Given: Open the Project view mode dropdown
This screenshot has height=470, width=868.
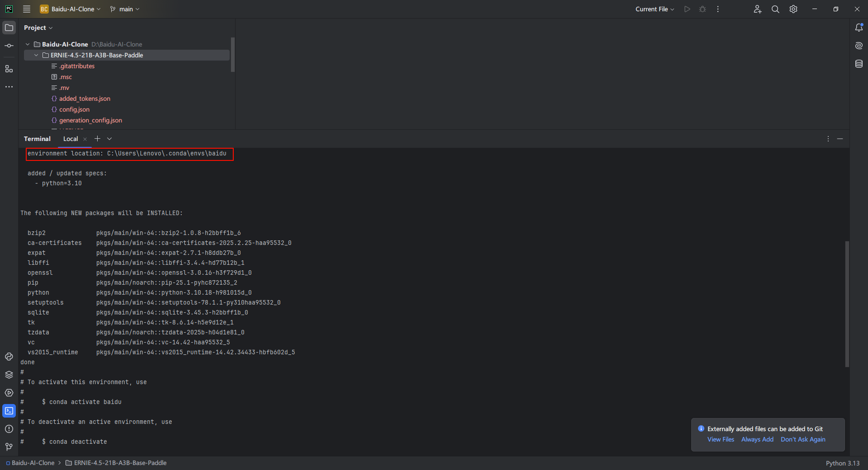Looking at the screenshot, I should click(x=38, y=28).
